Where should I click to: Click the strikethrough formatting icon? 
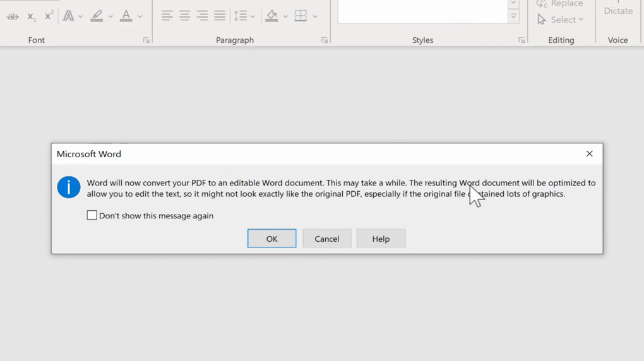[13, 16]
